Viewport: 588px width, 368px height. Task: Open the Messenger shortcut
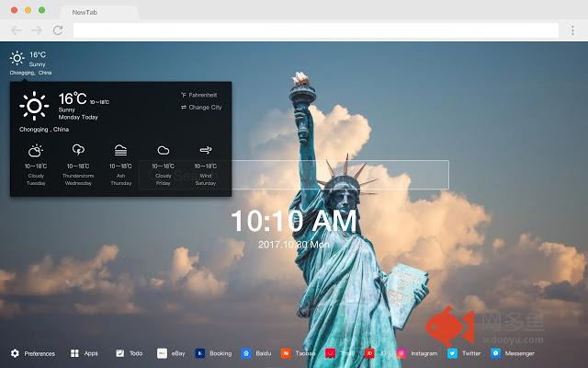(495, 353)
